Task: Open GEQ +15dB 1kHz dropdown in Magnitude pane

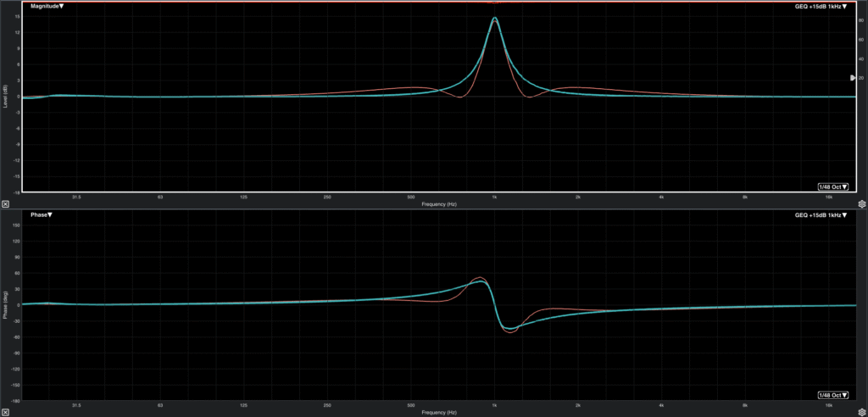Action: tap(821, 6)
